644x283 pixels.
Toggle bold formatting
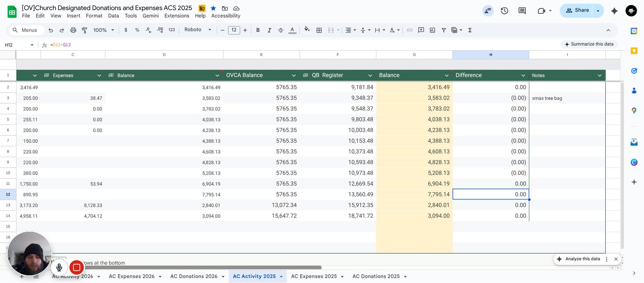[258, 30]
